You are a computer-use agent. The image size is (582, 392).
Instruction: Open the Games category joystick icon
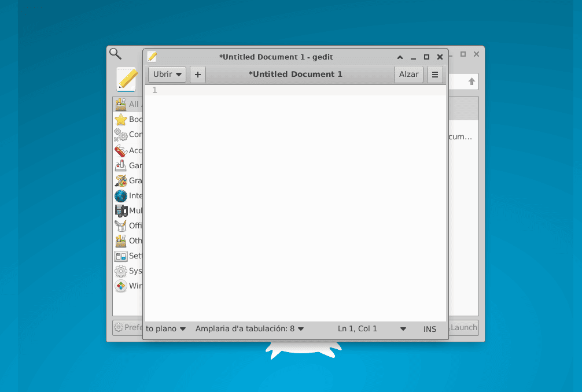pyautogui.click(x=120, y=165)
